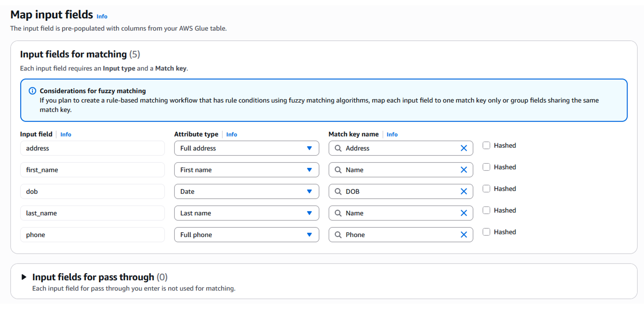
Task: Click the Info link next to Map input fields
Action: pos(102,16)
